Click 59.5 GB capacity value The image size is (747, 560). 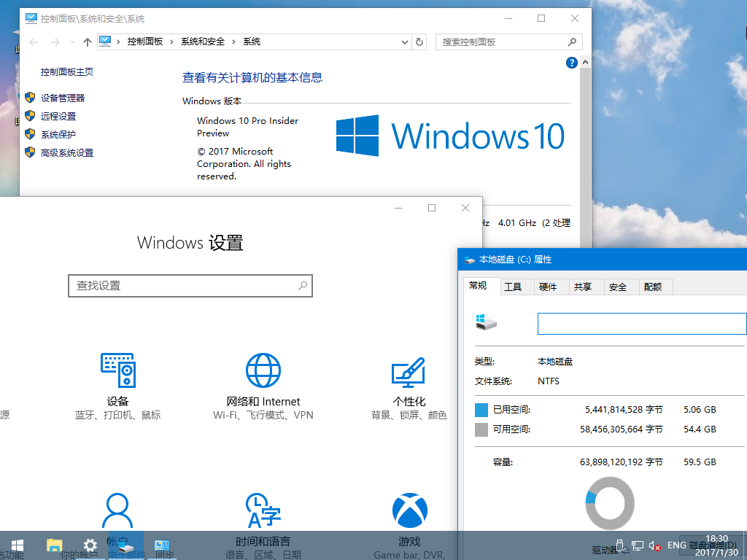[700, 462]
